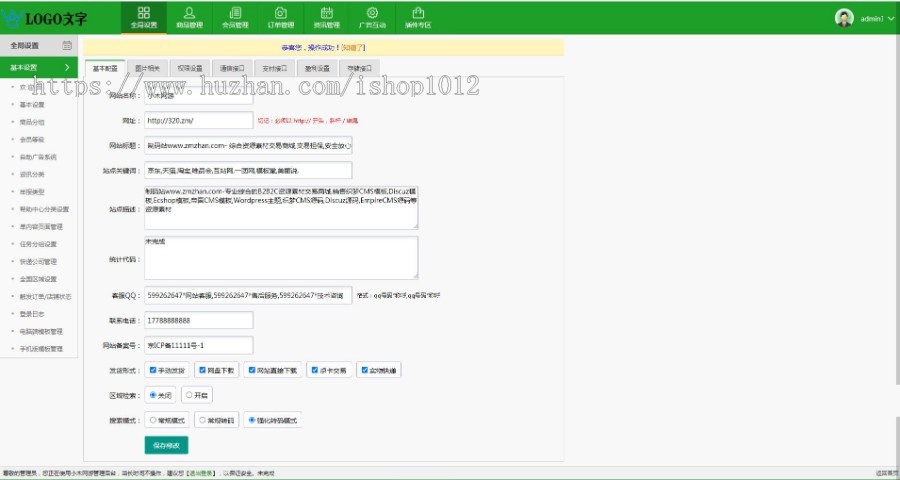Viewport: 900px width, 480px height.
Task: Expand the admin account dropdown arrow
Action: (891, 19)
